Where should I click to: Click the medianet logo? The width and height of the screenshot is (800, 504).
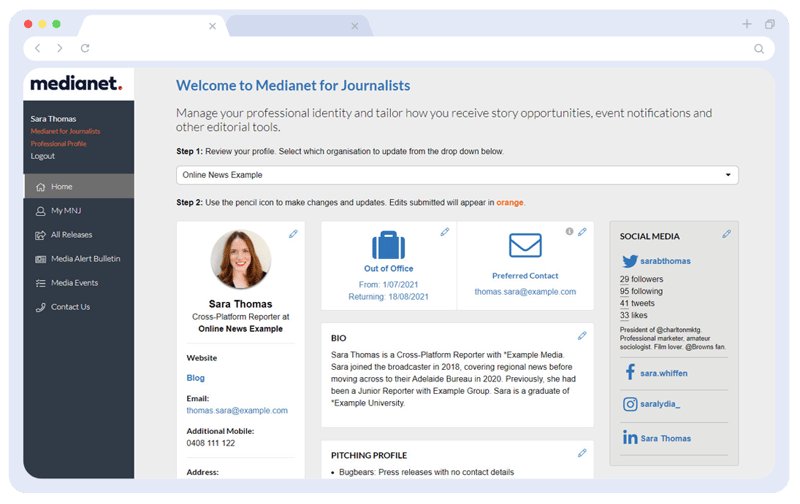pos(77,84)
